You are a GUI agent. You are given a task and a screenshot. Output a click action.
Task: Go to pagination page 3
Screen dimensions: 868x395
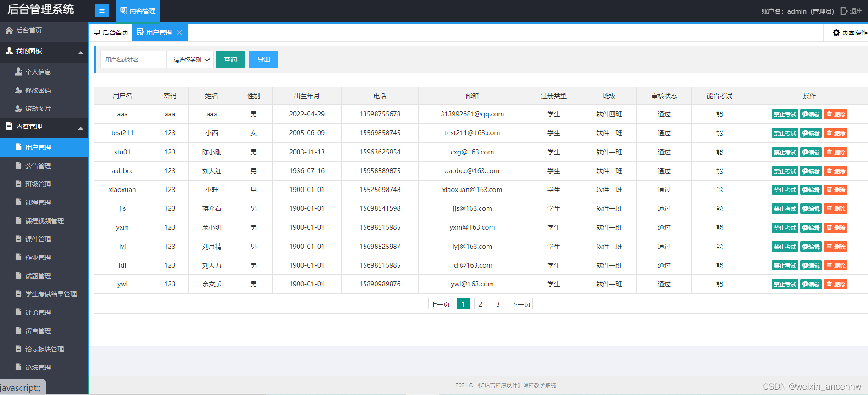[x=498, y=304]
